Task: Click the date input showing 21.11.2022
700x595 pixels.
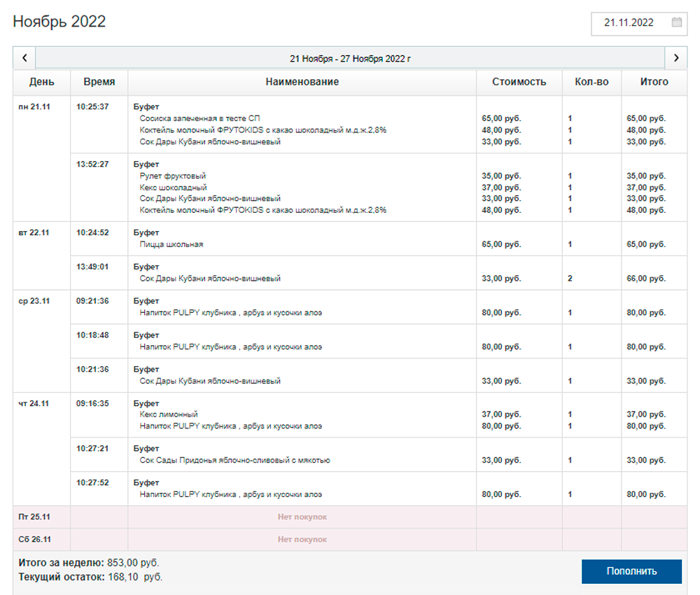Action: pyautogui.click(x=639, y=23)
